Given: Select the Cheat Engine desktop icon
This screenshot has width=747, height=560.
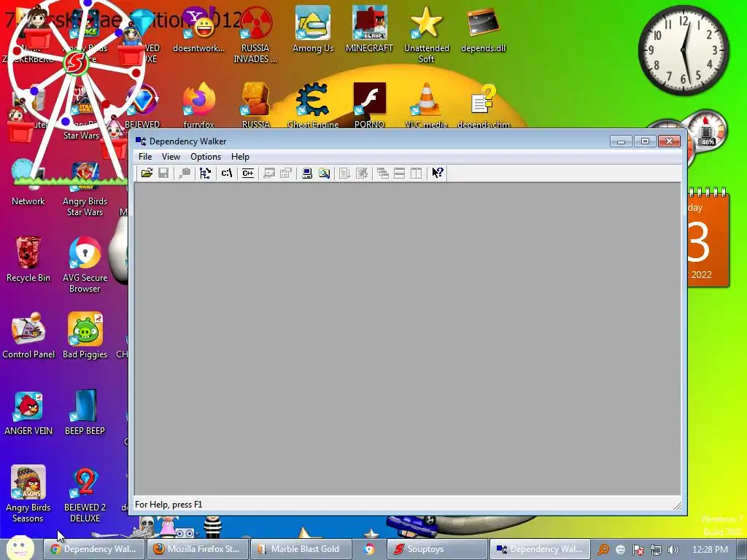Looking at the screenshot, I should pyautogui.click(x=312, y=105).
